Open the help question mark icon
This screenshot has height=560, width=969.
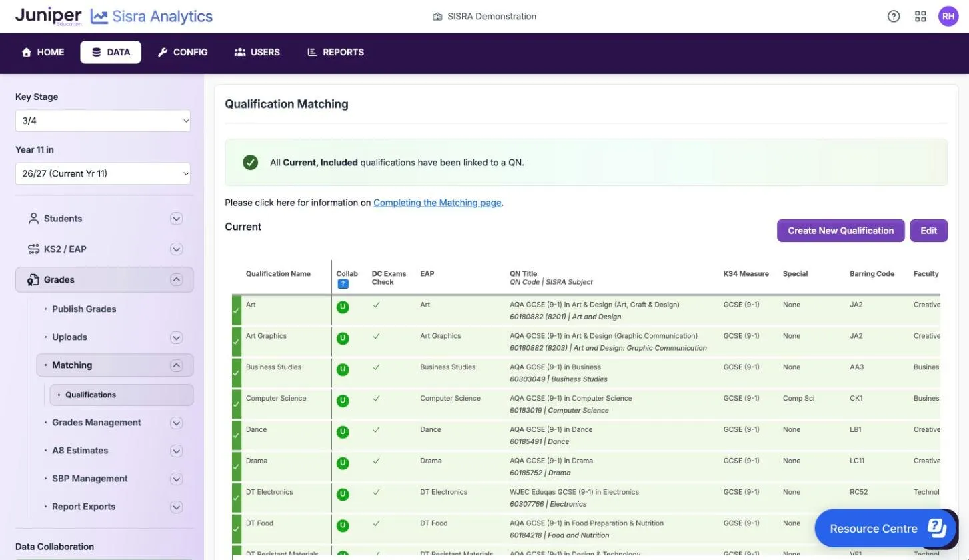click(894, 17)
